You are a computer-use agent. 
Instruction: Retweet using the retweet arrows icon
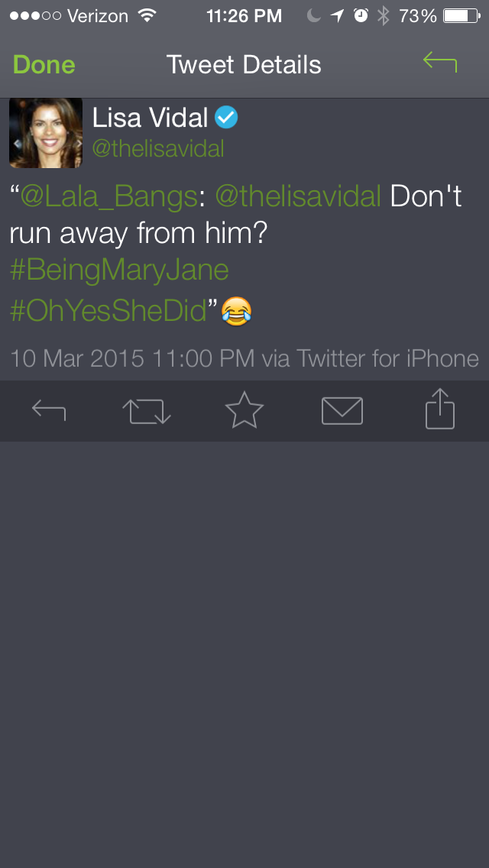[x=146, y=412]
